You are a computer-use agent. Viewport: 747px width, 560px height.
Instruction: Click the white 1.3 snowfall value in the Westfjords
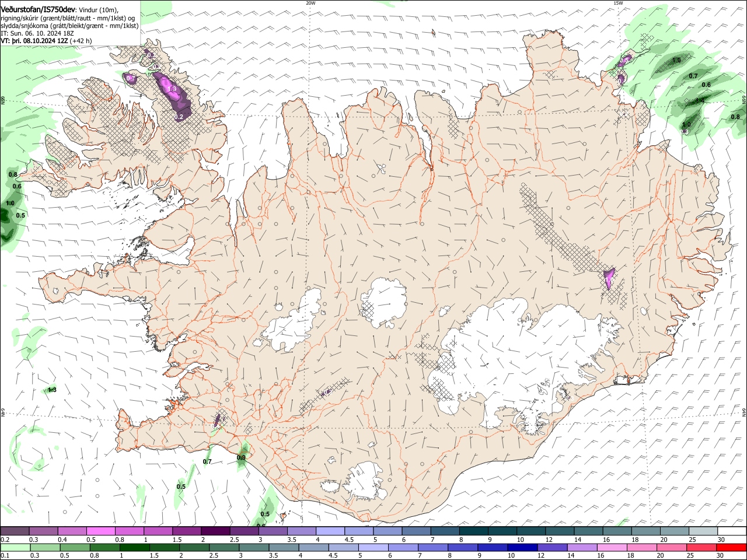(x=172, y=89)
